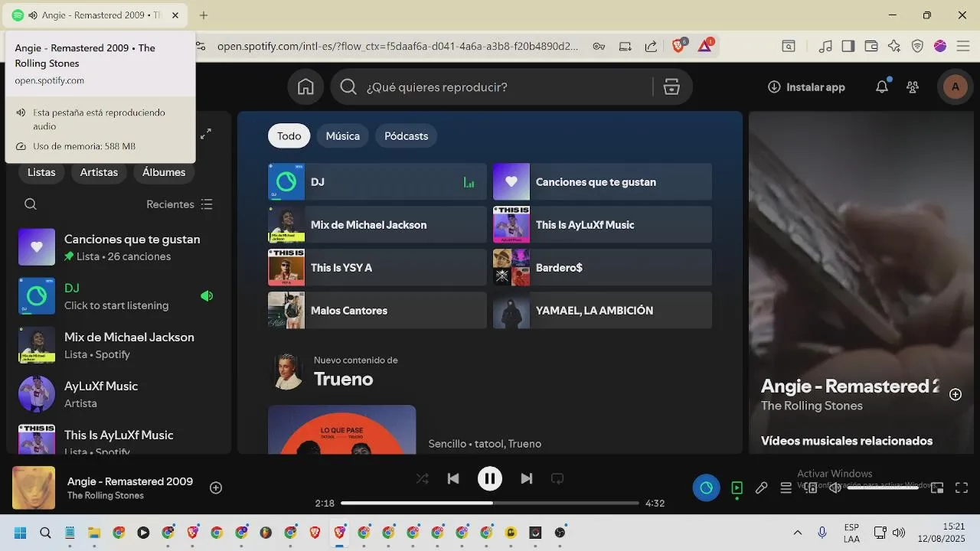Search within library using magnifier icon
Screen dimensions: 980x551
click(31, 204)
